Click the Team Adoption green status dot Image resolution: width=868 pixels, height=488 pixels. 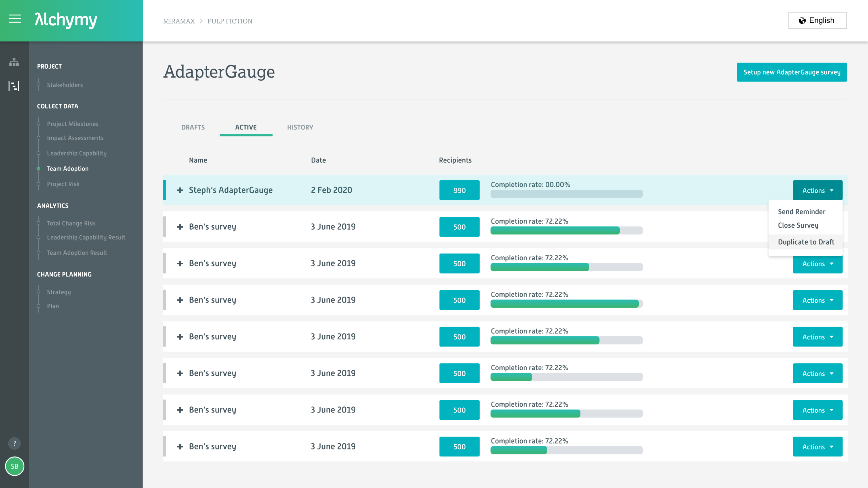(38, 169)
